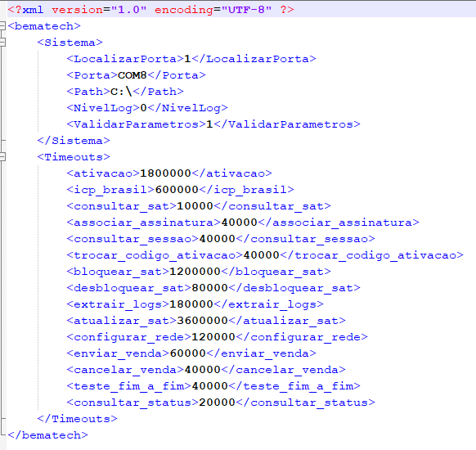Click the ativacao value 1800000
476x450 pixels.
[166, 173]
